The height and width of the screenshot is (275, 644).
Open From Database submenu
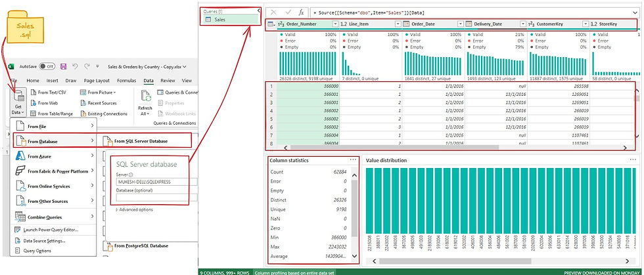[x=55, y=141]
